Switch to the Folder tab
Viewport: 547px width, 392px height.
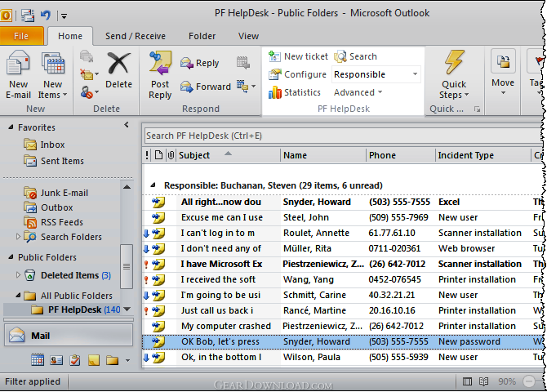pyautogui.click(x=202, y=36)
